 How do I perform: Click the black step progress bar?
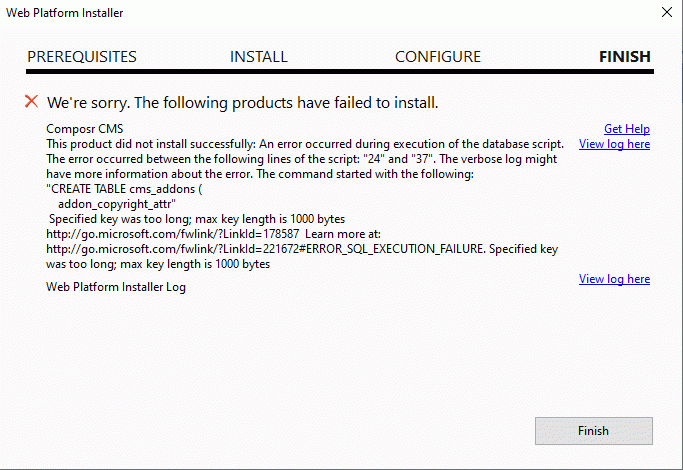pyautogui.click(x=340, y=71)
